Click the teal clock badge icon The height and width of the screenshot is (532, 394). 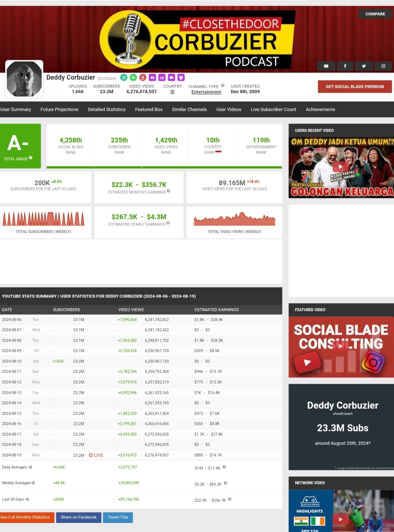pyautogui.click(x=124, y=77)
